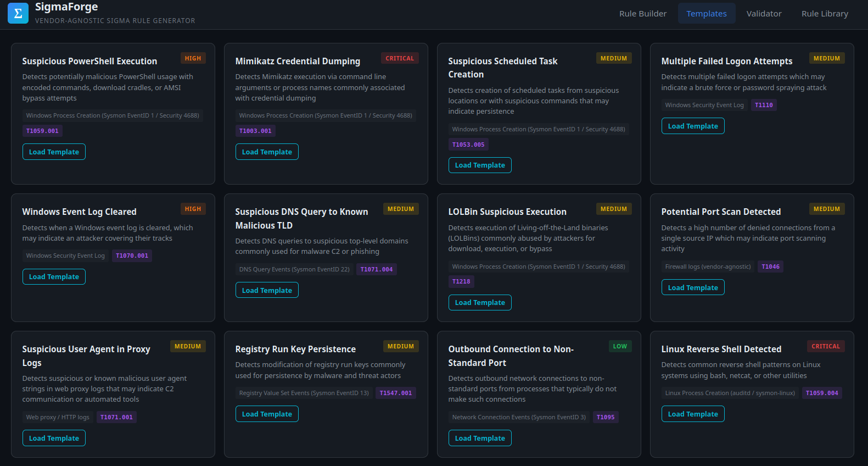Viewport: 868px width, 466px height.
Task: Select the T1110 technique tag
Action: click(x=764, y=106)
